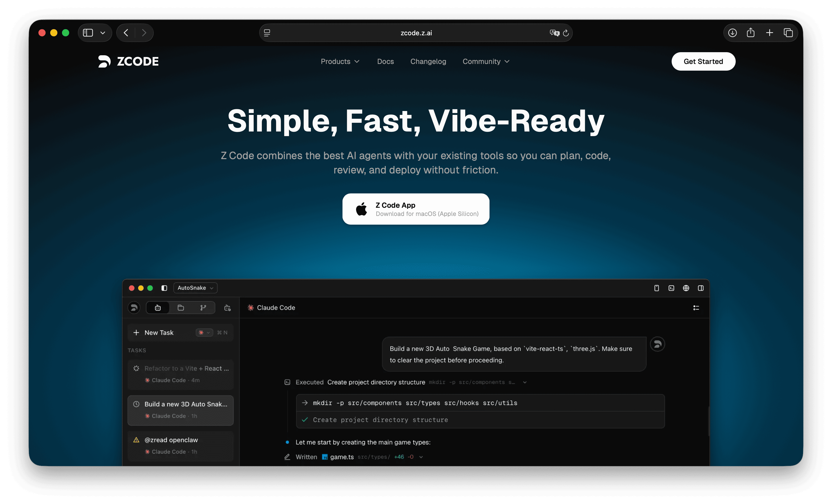Screen dimensions: 832x504
Task: Open the terminal panel icon in the titlebar
Action: click(672, 288)
